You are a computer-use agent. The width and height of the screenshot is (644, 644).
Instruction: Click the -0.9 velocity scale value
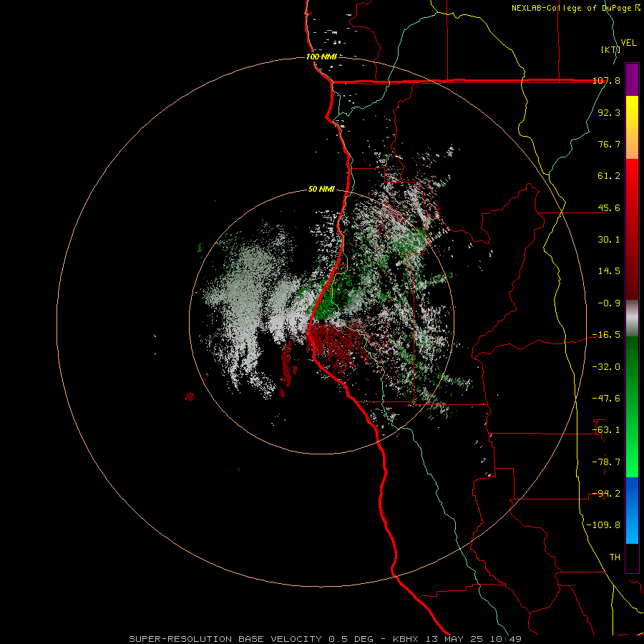point(609,303)
